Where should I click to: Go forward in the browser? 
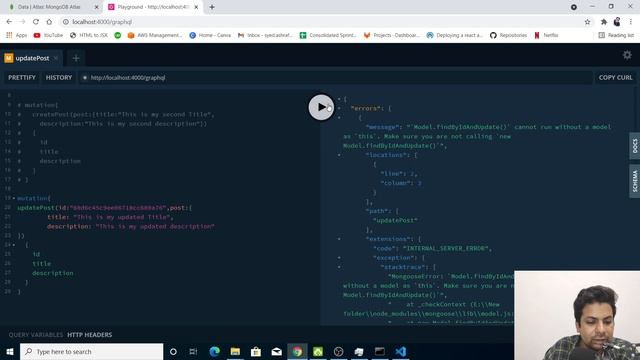click(22, 22)
